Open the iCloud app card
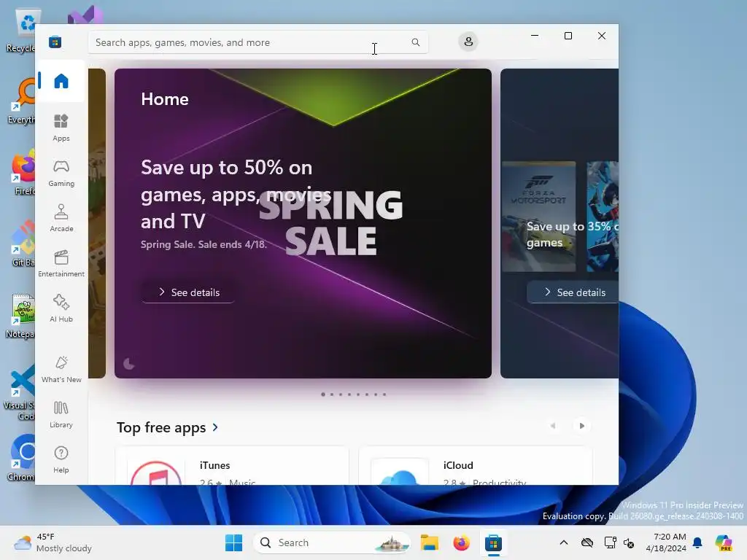Screen dimensions: 747x560 click(476, 466)
